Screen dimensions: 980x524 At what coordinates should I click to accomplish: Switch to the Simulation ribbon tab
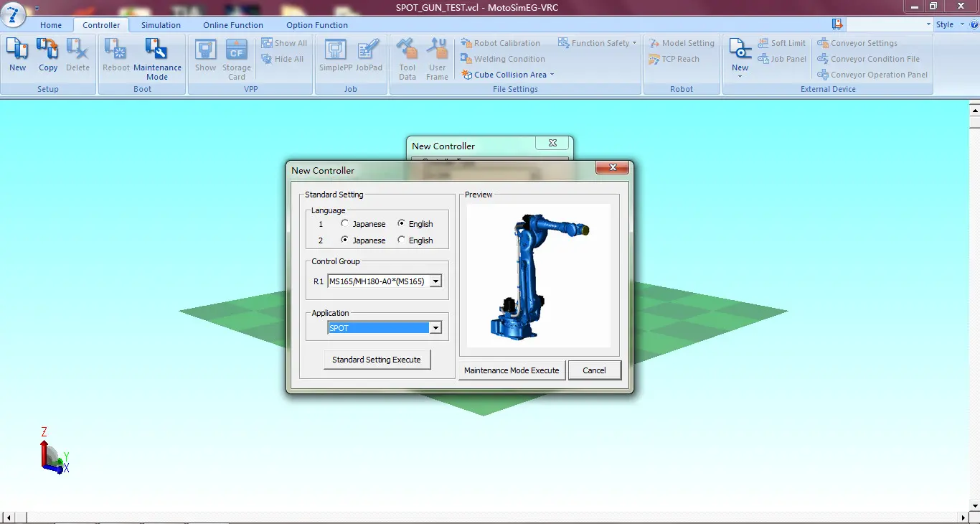[161, 25]
